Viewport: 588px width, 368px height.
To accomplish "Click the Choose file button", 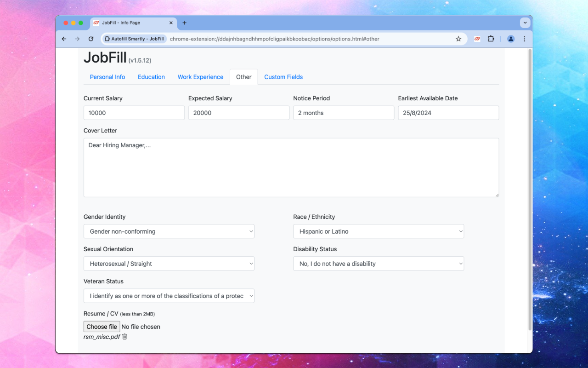I will pyautogui.click(x=102, y=327).
